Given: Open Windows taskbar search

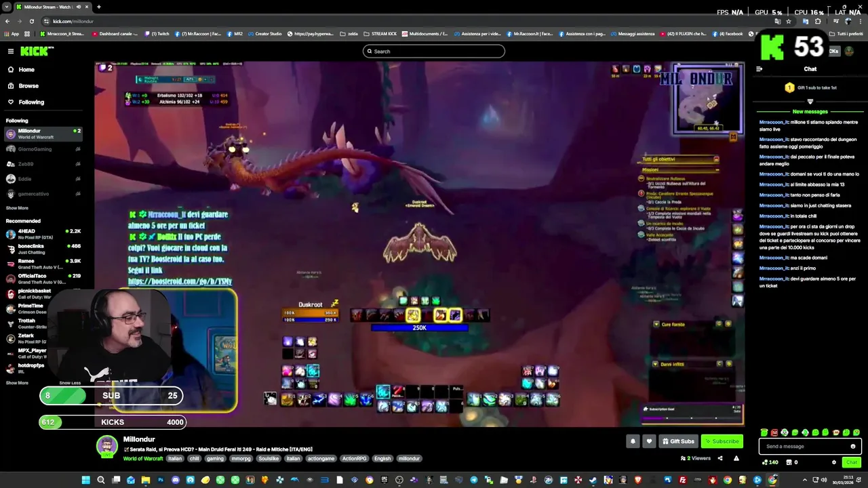Looking at the screenshot, I should (x=101, y=480).
